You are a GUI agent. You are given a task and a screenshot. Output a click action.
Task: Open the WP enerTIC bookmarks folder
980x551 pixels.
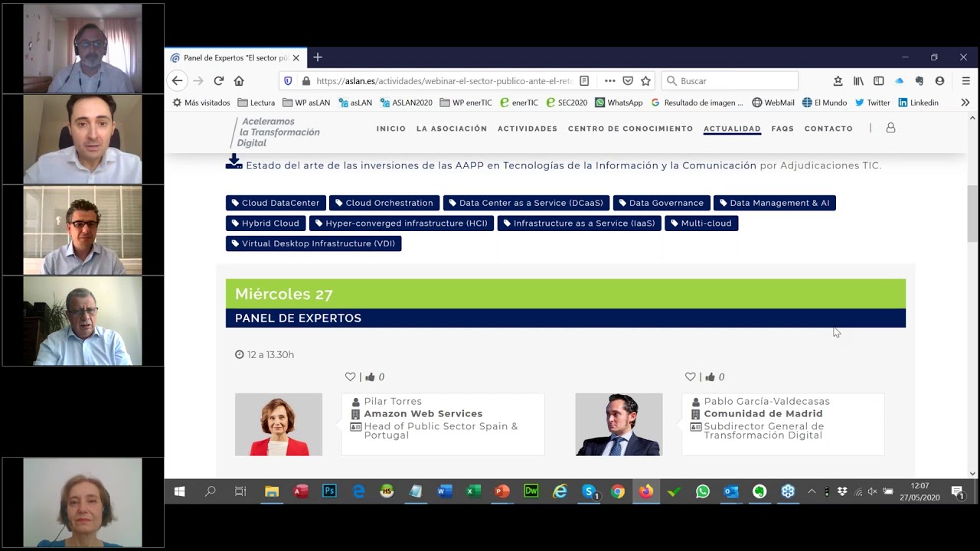click(x=465, y=103)
